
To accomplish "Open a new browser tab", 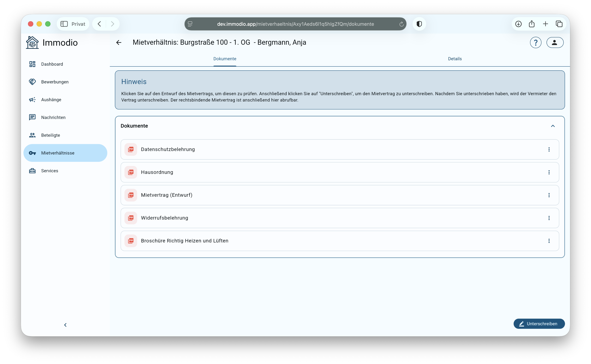I will (x=545, y=24).
